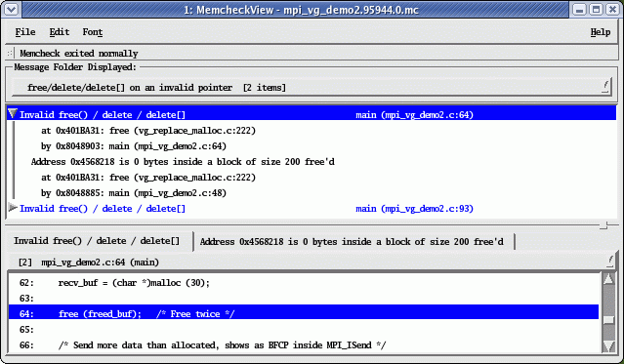The image size is (624, 364).
Task: Open the window menu button in title bar
Action: [x=11, y=9]
